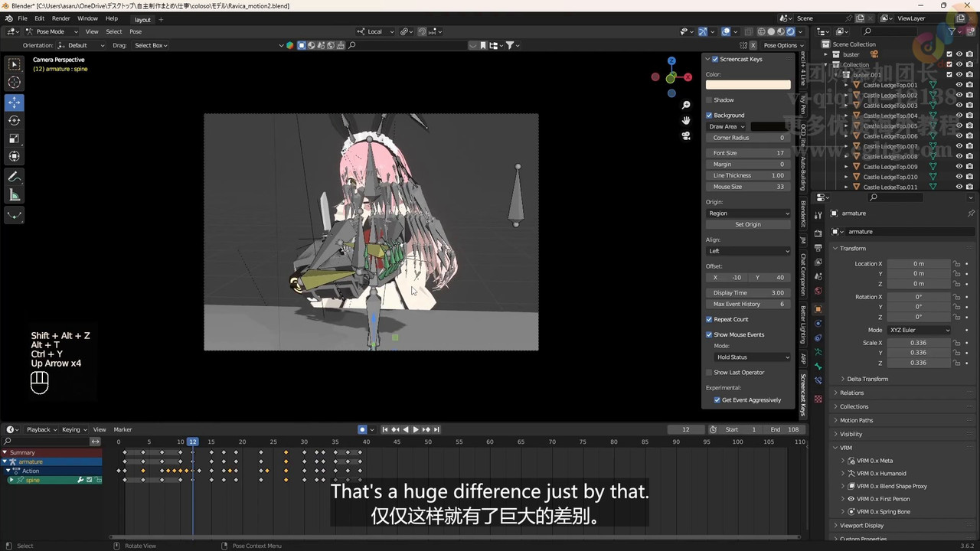
Task: Toggle the viewport overlays button
Action: click(726, 31)
